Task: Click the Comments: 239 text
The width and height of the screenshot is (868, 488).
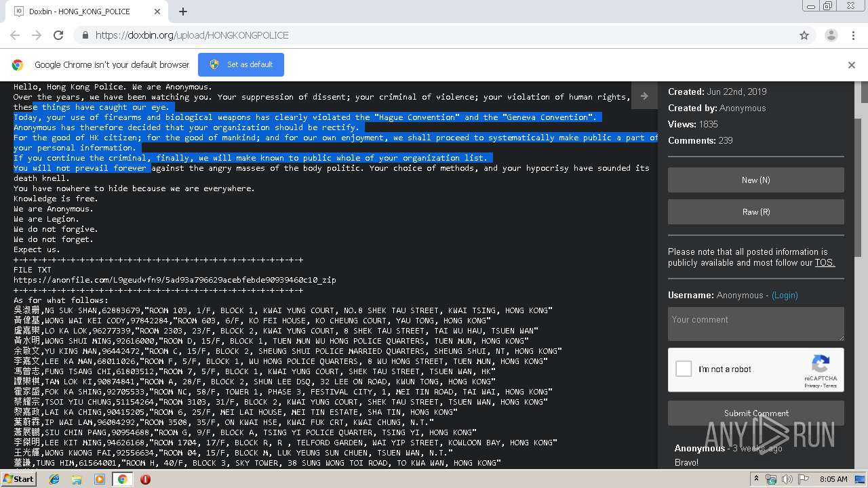Action: point(701,141)
